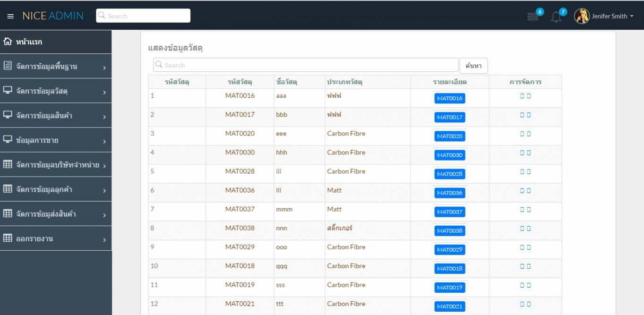
Task: Click Jenifer Smith's profile avatar
Action: [x=582, y=16]
